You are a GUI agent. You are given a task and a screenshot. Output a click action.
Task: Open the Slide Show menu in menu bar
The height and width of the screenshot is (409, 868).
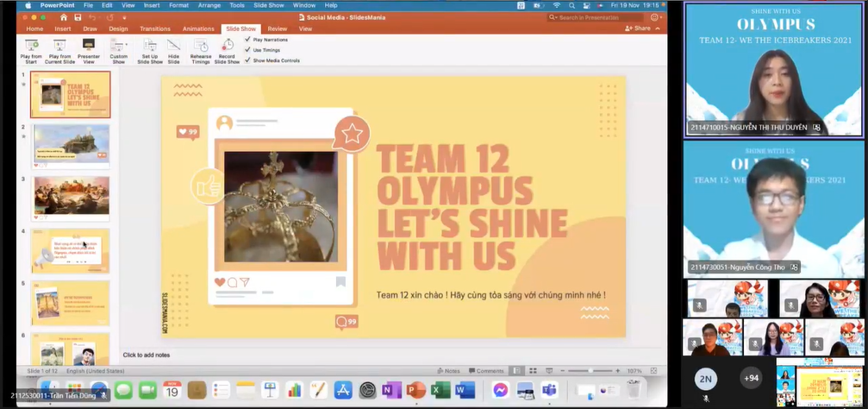(x=268, y=5)
